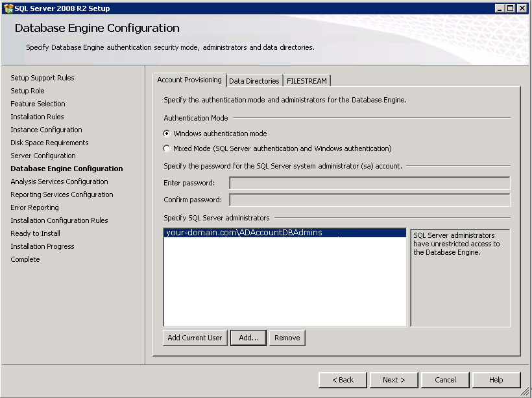Viewport: 532px width, 398px height.
Task: Cancel the setup wizard
Action: click(445, 380)
